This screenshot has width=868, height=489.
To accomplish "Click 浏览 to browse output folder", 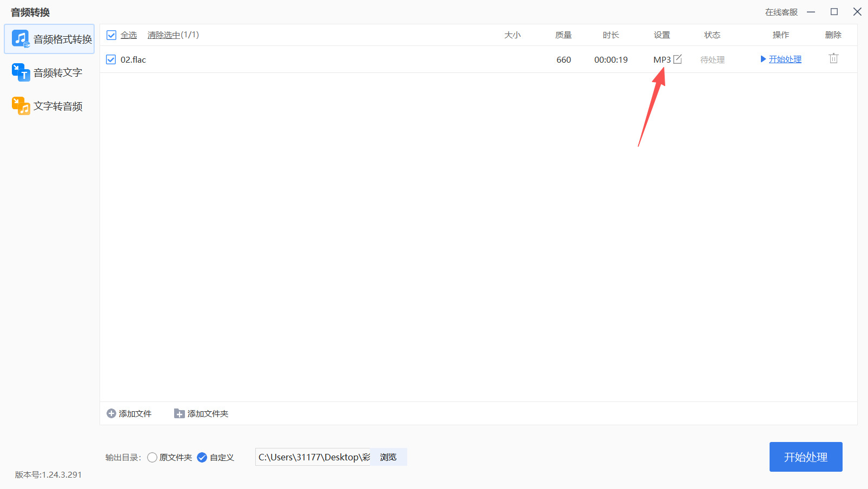I will tap(388, 457).
